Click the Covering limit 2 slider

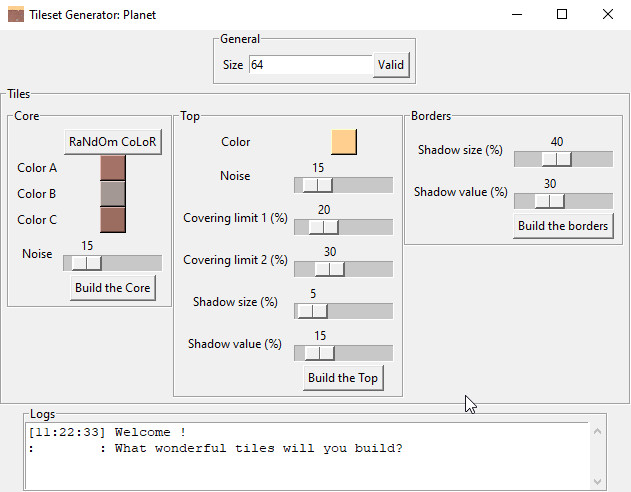pos(343,269)
